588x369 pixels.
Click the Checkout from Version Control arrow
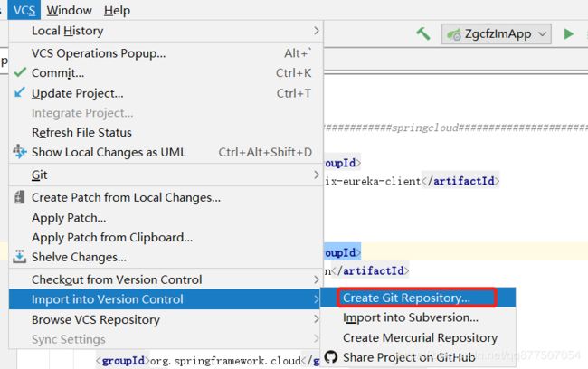(x=317, y=279)
